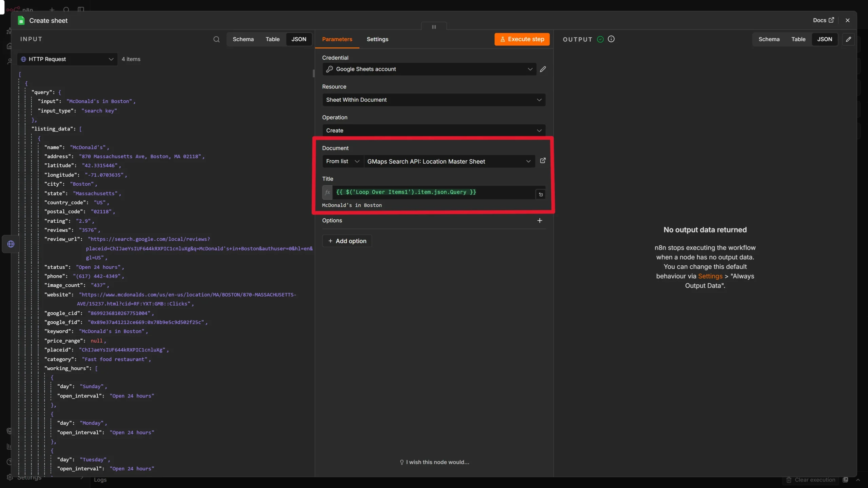Click Execute step button
This screenshot has width=868, height=488.
tap(522, 39)
